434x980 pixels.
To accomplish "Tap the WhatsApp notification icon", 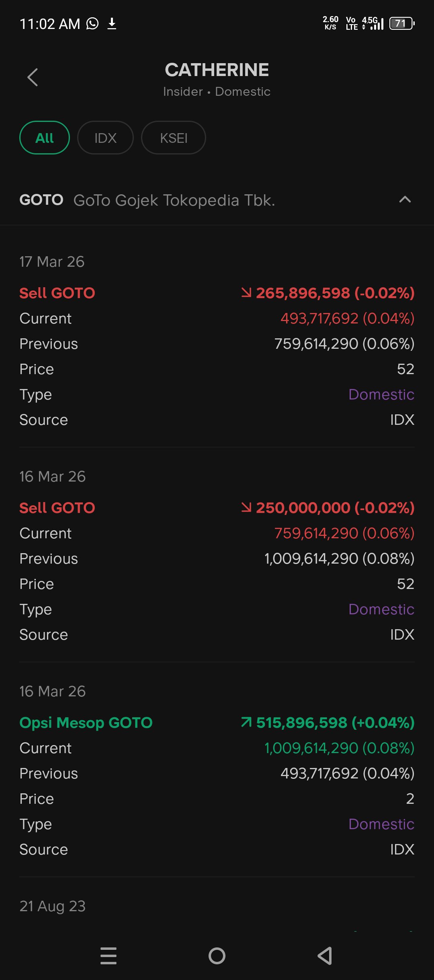I will (x=92, y=24).
